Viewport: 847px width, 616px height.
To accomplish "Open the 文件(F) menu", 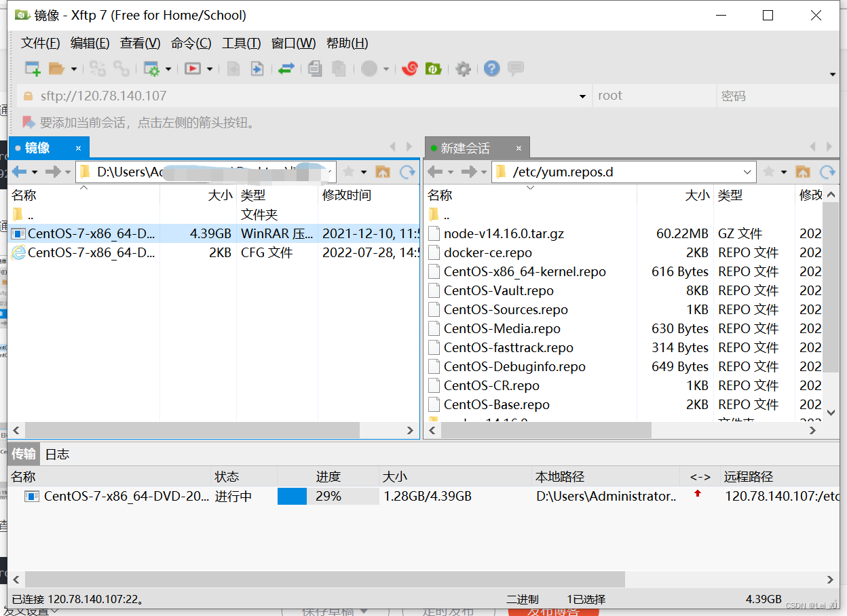I will click(x=40, y=43).
